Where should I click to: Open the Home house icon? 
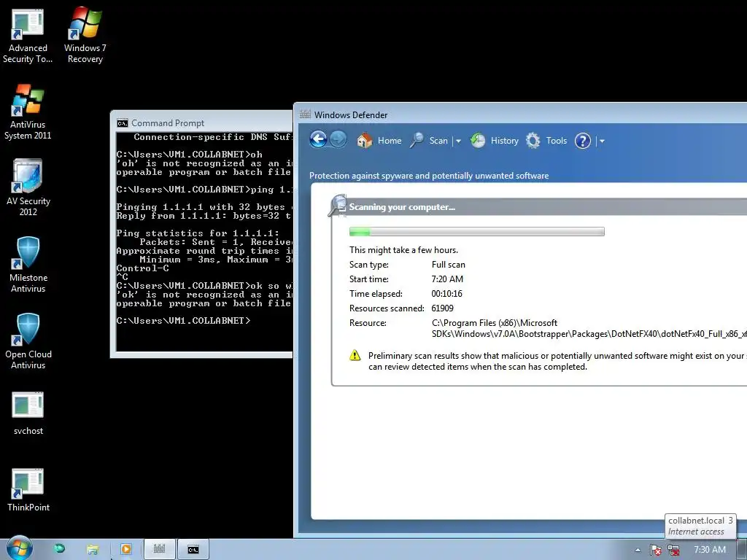365,141
